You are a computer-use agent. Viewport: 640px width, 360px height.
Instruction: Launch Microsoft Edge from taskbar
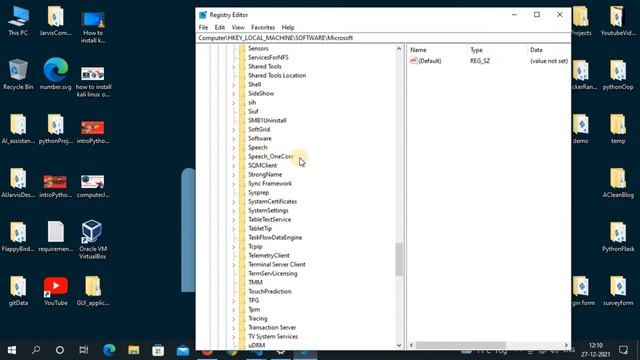pos(109,350)
